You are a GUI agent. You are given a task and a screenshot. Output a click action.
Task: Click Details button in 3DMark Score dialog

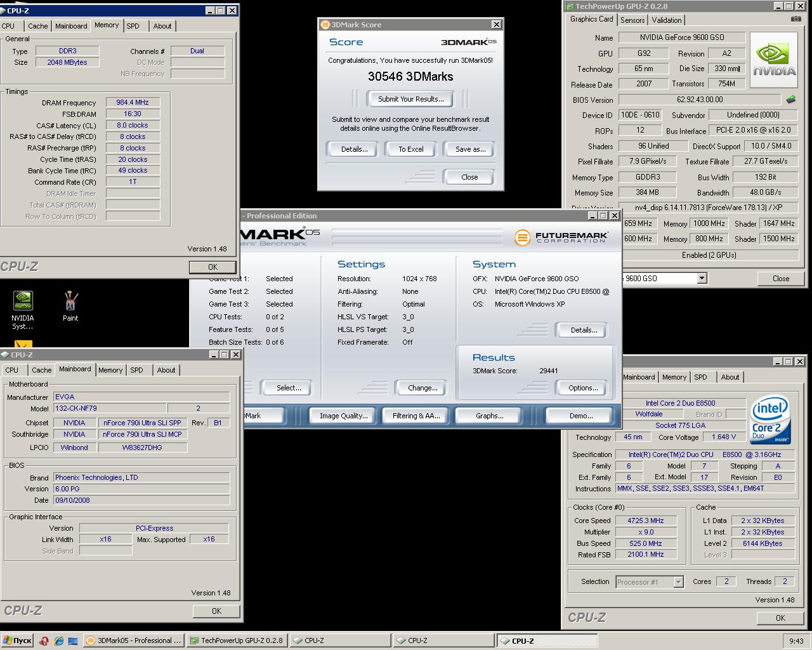[354, 149]
